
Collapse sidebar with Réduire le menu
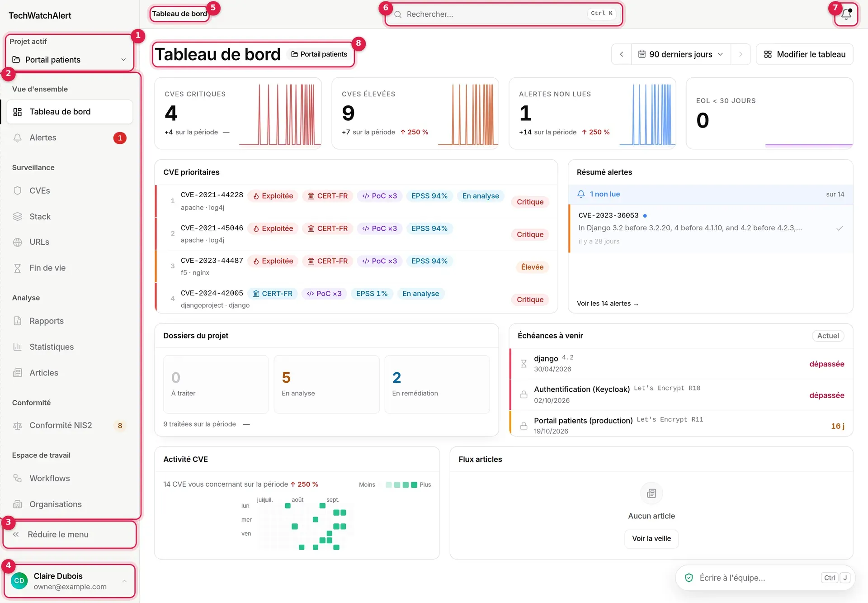pyautogui.click(x=70, y=535)
